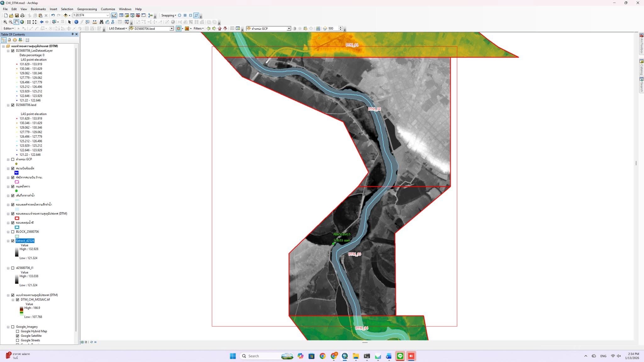
Task: Check the BLOCK_25680706 layer
Action: click(13, 232)
